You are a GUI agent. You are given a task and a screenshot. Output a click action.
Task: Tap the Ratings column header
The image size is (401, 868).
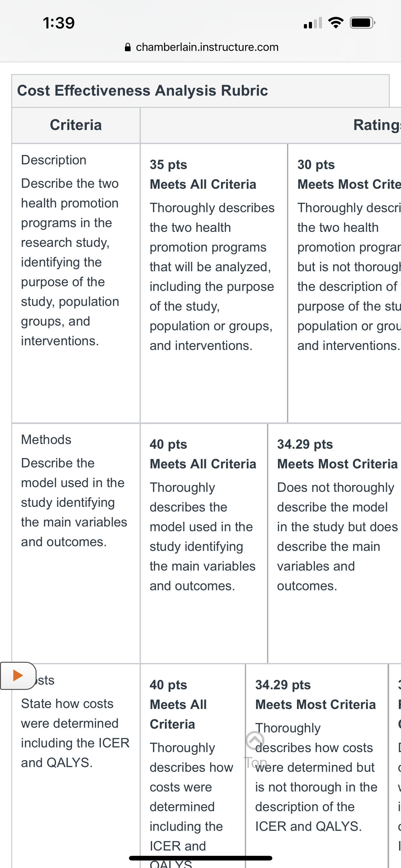point(377,125)
